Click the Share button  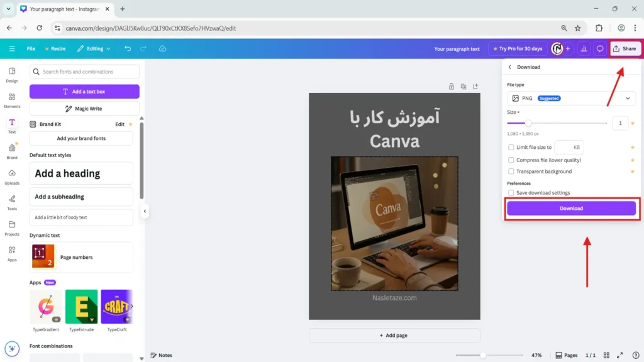pyautogui.click(x=625, y=48)
